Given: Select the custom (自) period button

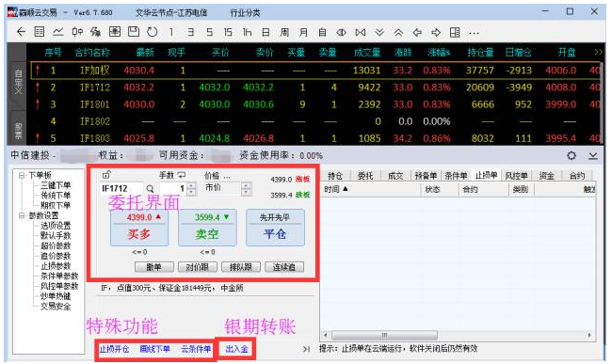Looking at the screenshot, I should click(x=322, y=32).
